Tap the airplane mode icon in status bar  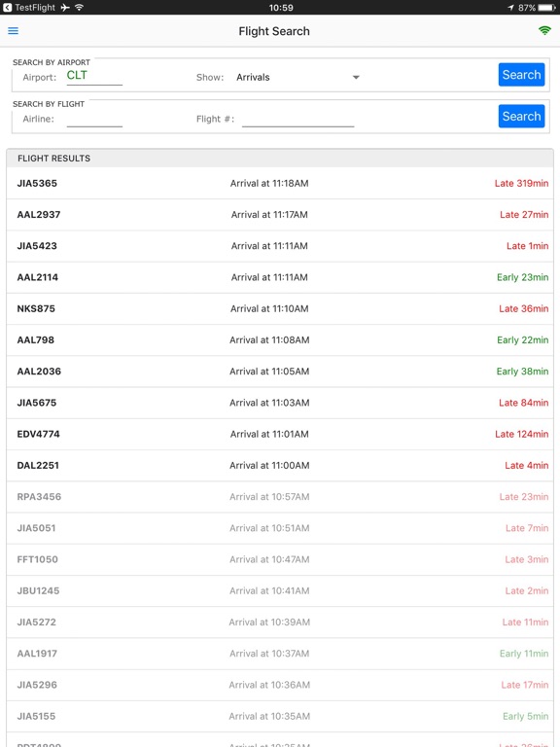pyautogui.click(x=65, y=8)
